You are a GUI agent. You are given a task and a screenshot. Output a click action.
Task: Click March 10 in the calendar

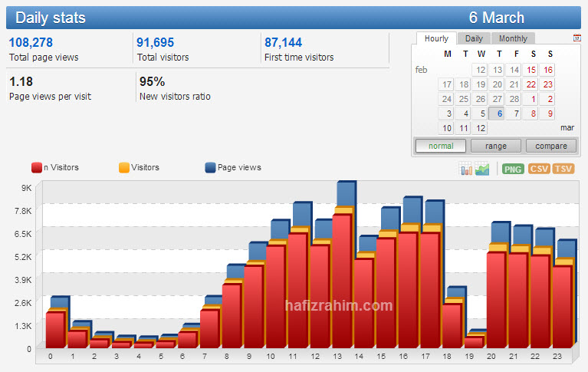point(445,128)
